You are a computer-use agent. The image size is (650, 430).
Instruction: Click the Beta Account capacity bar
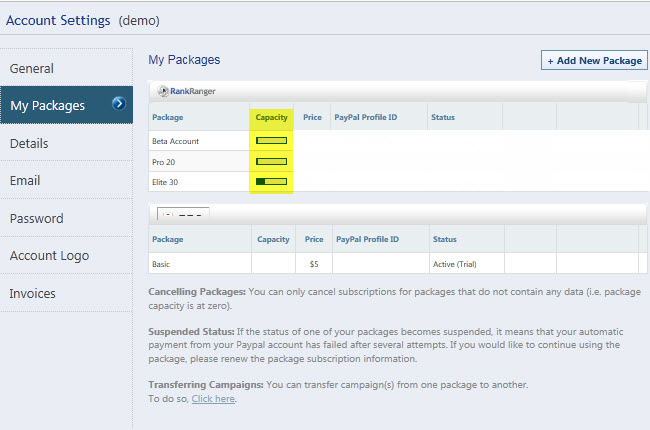pos(271,141)
